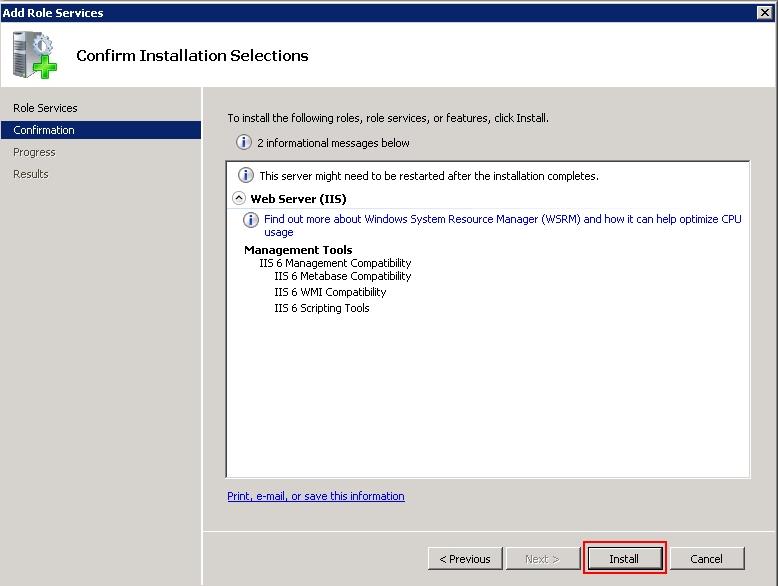Screen dimensions: 778x586
Task: Select IIS 6 Management Compatibility entry
Action: (335, 263)
